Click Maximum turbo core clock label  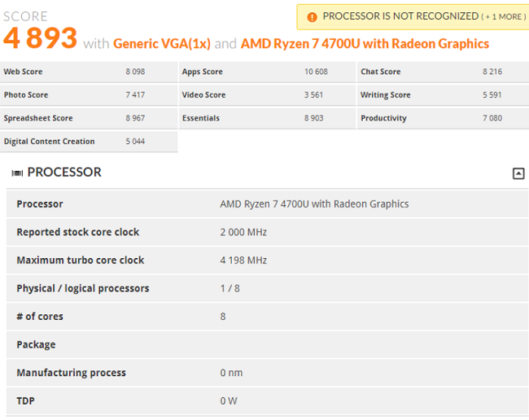[x=81, y=260]
